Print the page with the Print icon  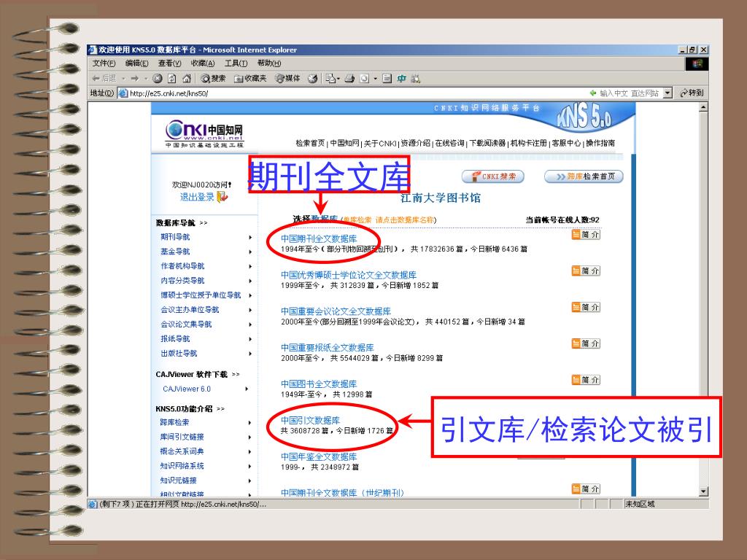(x=349, y=79)
